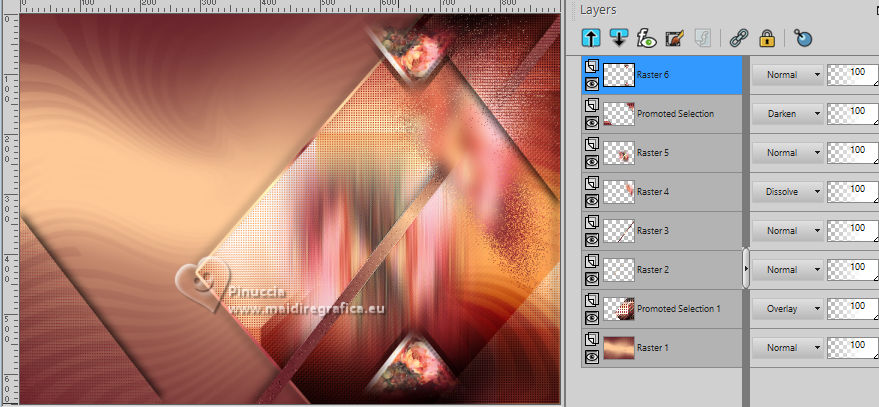The width and height of the screenshot is (879, 407).
Task: Select the Raster 5 layer name
Action: click(653, 152)
